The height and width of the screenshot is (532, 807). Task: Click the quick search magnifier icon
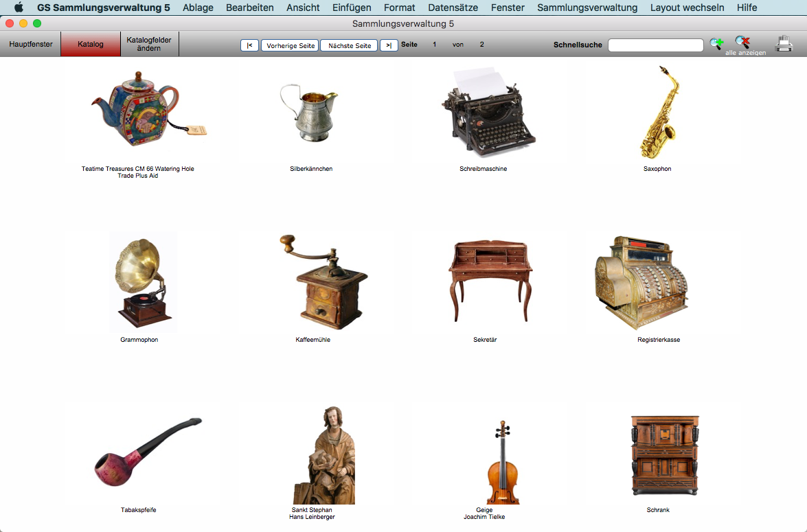(716, 43)
